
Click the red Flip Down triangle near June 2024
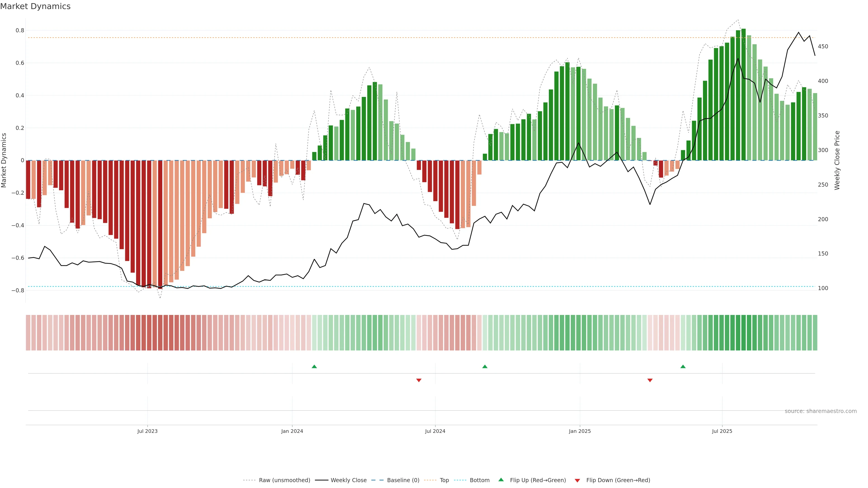(x=418, y=380)
